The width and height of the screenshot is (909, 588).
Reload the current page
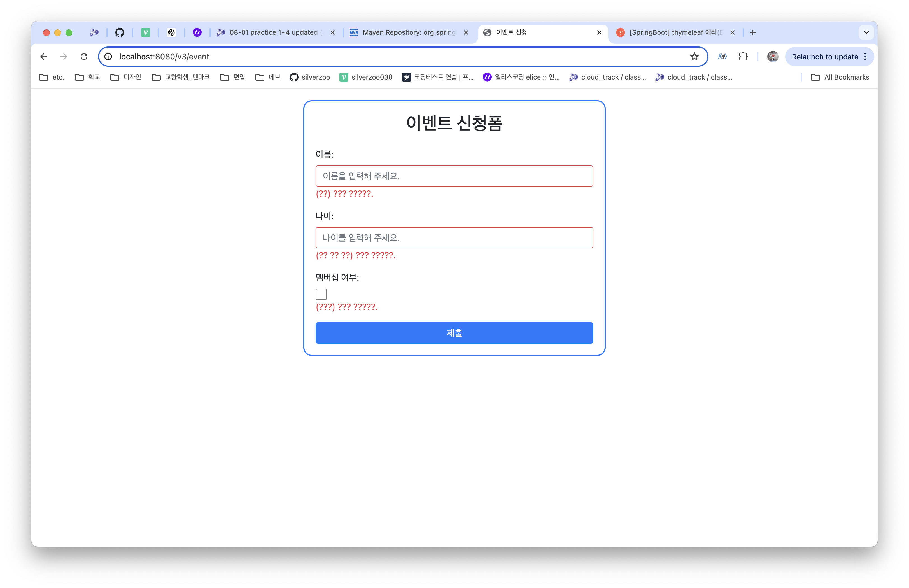84,56
